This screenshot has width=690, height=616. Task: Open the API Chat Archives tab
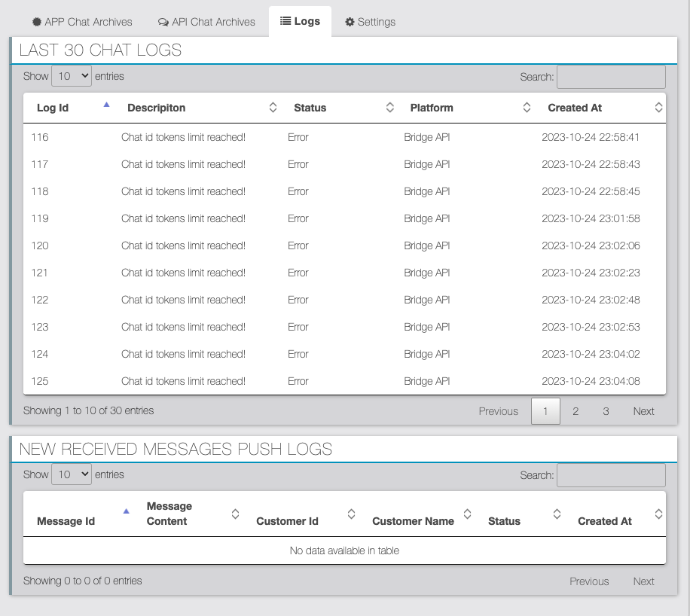(206, 22)
